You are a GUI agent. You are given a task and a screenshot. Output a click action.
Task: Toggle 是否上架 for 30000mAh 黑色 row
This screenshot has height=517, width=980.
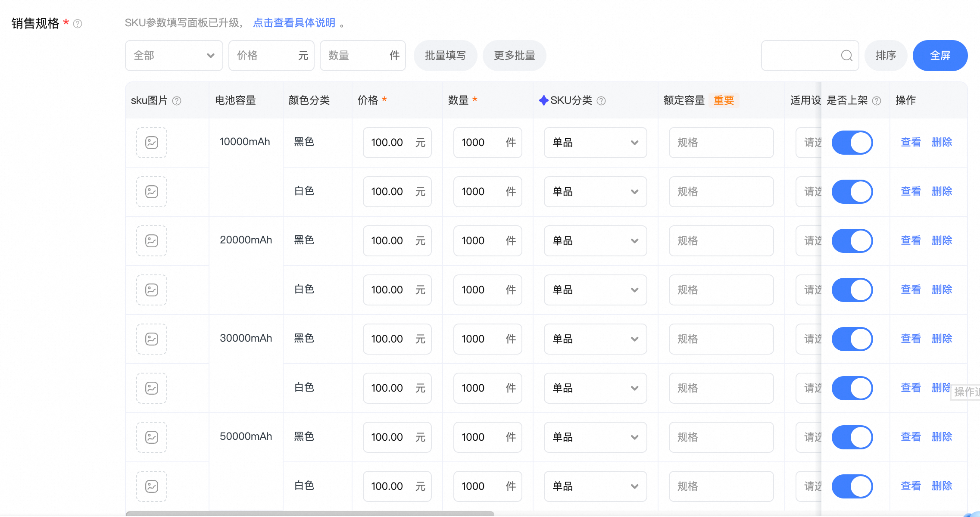(x=852, y=339)
